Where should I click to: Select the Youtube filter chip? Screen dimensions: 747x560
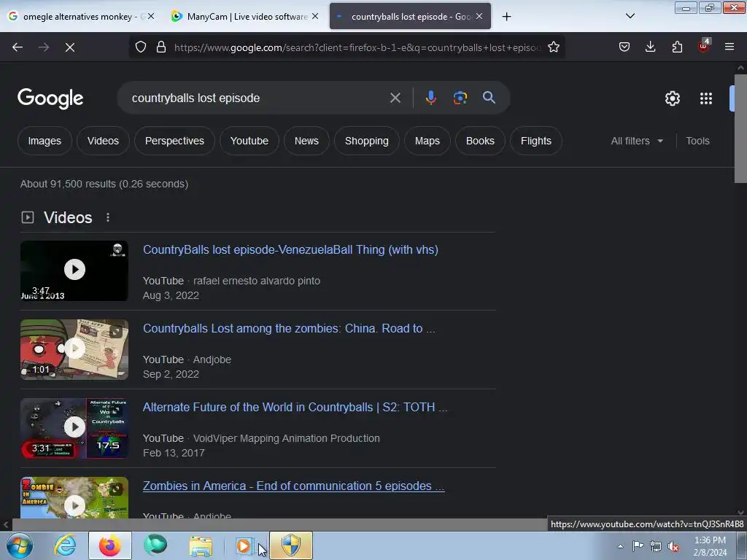(x=249, y=141)
